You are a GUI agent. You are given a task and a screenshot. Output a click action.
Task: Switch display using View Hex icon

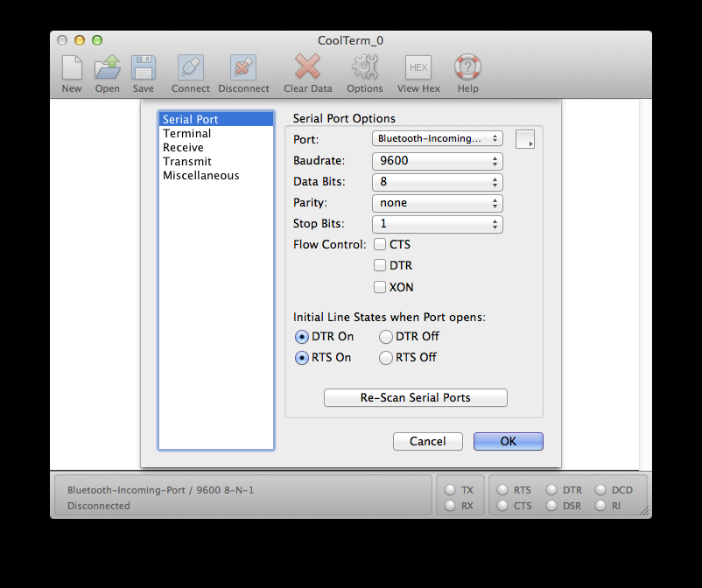click(418, 68)
